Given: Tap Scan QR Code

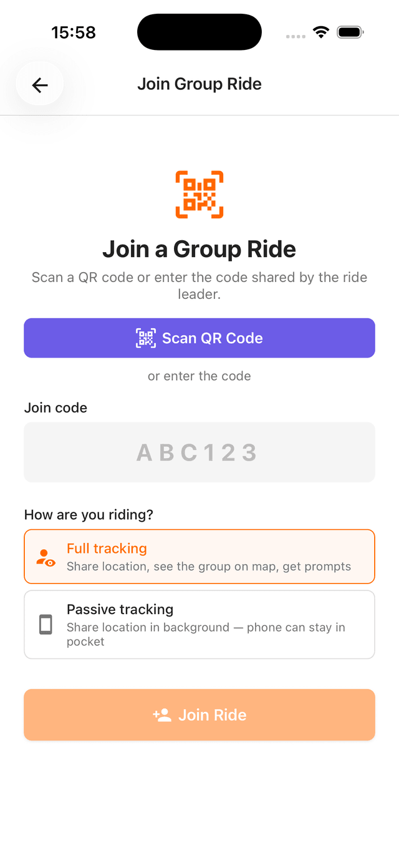Looking at the screenshot, I should pos(199,338).
